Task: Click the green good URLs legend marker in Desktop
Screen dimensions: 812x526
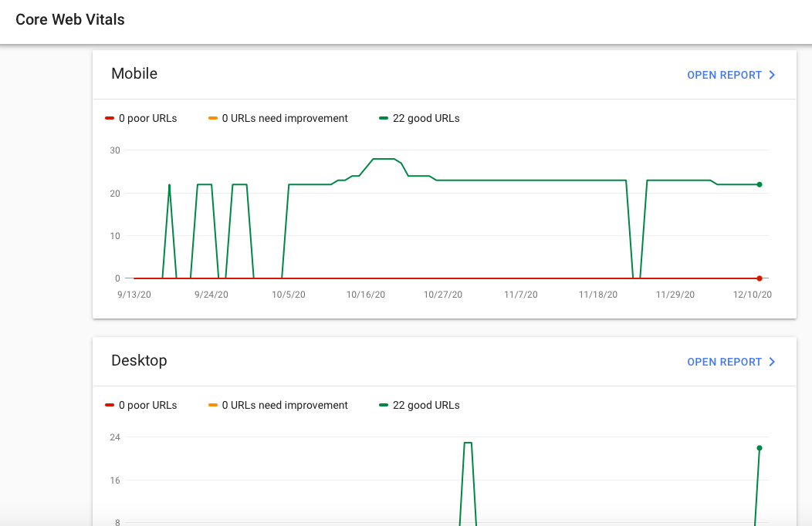Action: coord(384,406)
